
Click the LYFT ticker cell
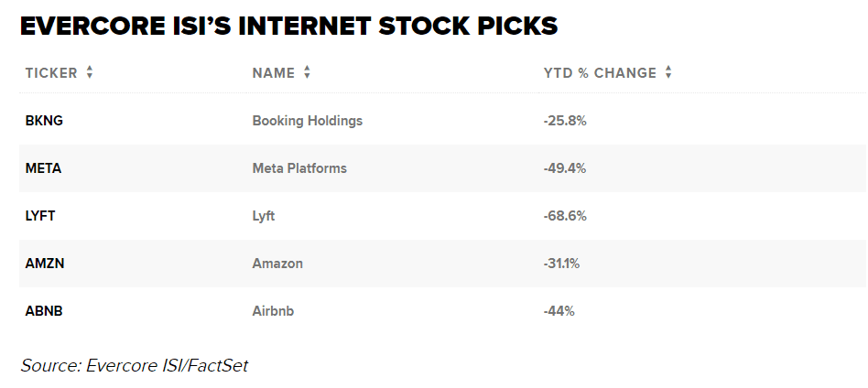[x=42, y=216]
